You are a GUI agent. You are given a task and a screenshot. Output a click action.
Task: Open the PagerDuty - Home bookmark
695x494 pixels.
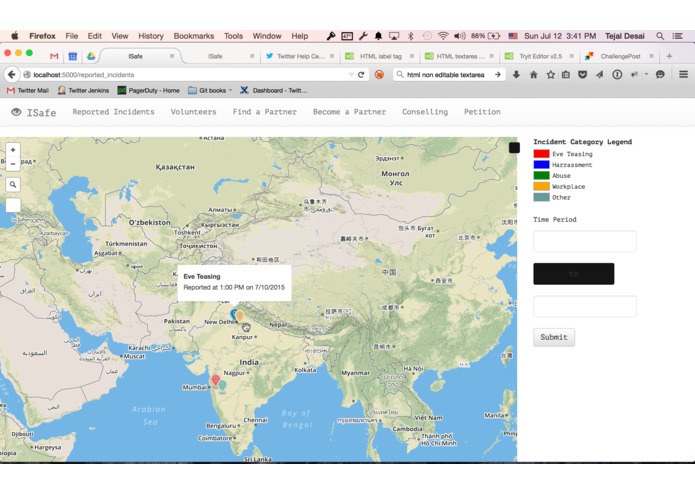[x=148, y=90]
